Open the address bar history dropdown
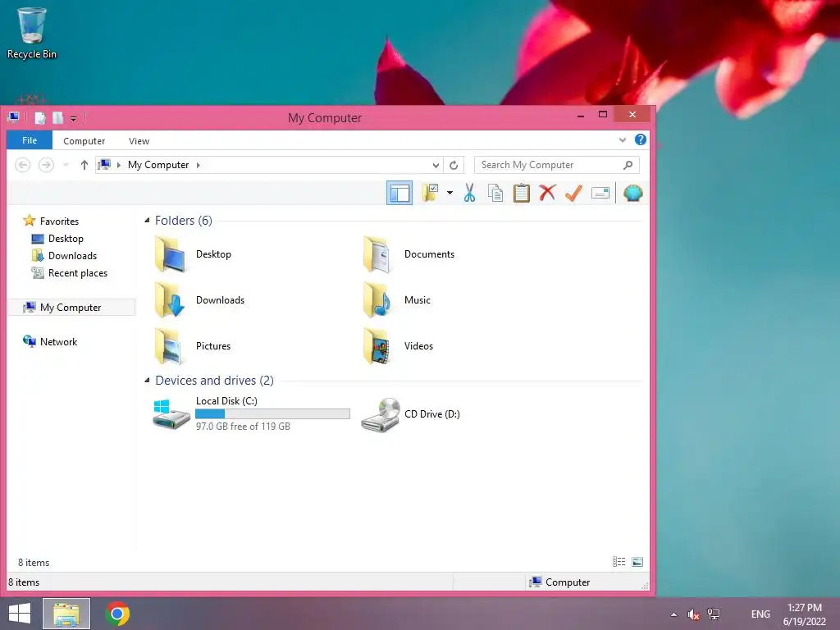 436,165
